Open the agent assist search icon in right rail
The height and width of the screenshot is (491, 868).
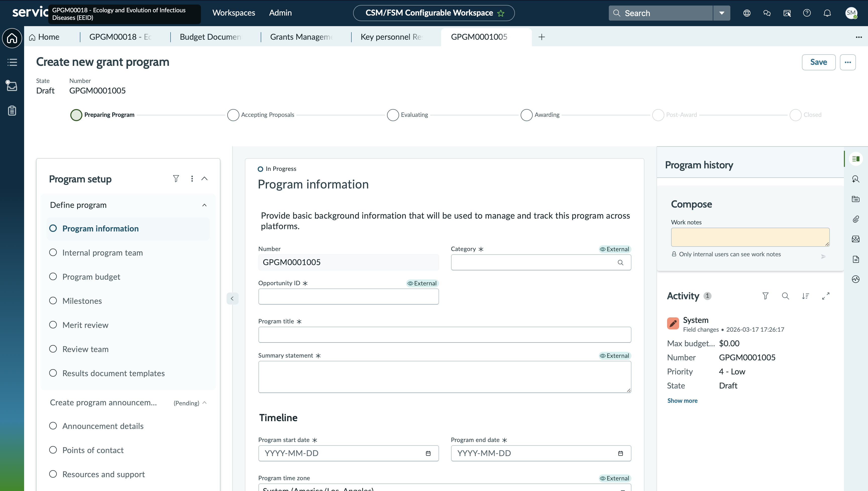855,179
